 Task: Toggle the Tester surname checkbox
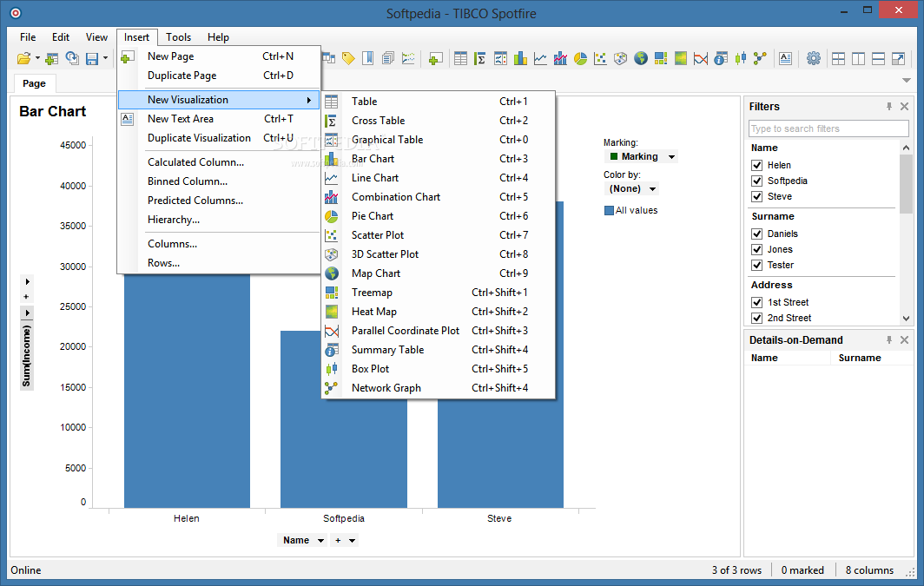(x=756, y=265)
